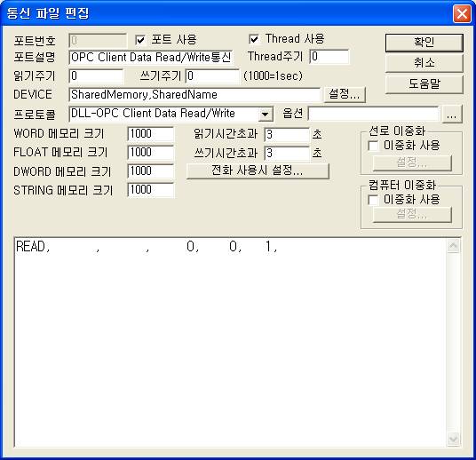The width and height of the screenshot is (476, 460).
Task: Select the 읽기주기 input field
Action: 96,75
